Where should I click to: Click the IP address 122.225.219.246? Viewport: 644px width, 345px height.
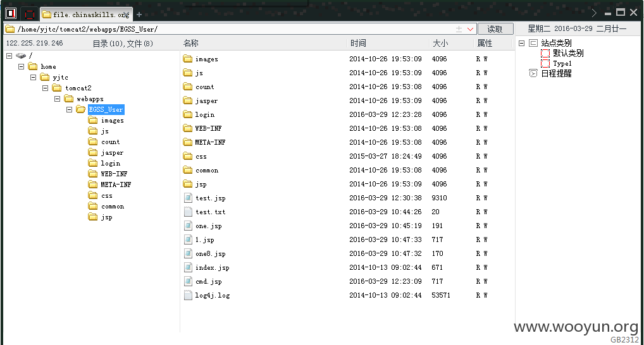(x=35, y=43)
